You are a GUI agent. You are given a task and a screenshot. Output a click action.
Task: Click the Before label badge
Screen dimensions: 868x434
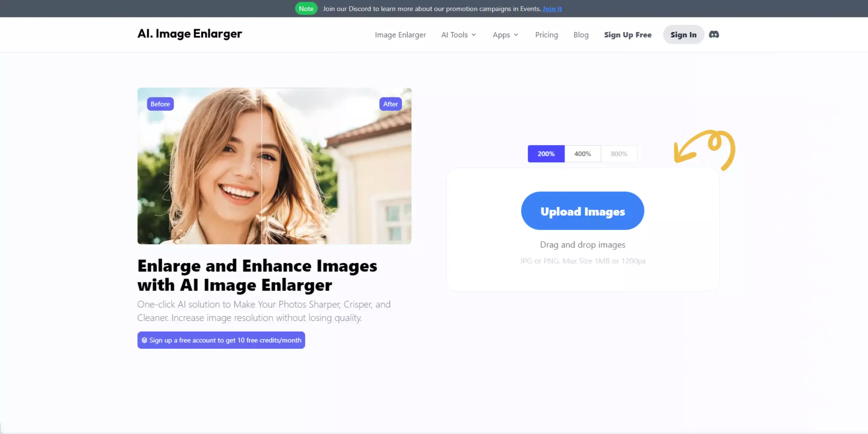159,104
